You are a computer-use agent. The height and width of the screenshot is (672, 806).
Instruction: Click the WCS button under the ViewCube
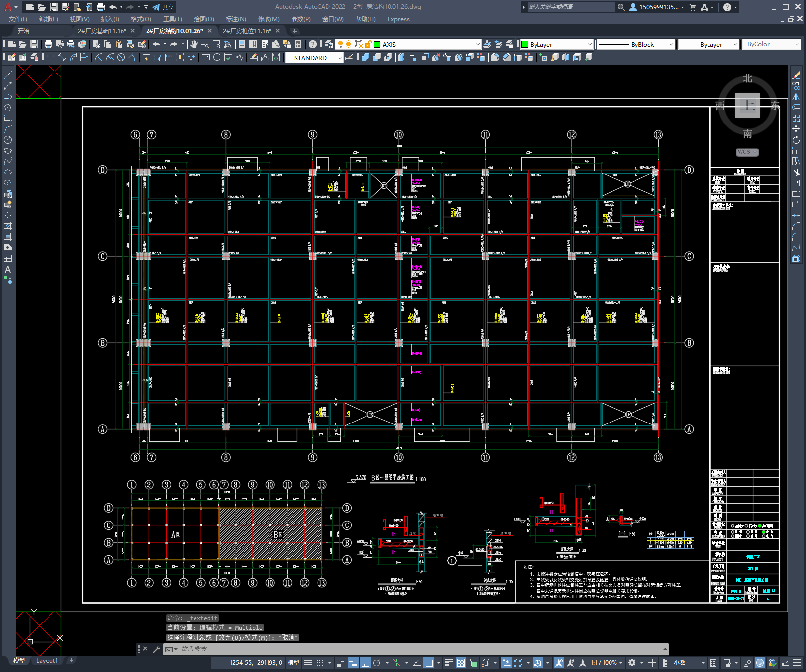tap(747, 152)
